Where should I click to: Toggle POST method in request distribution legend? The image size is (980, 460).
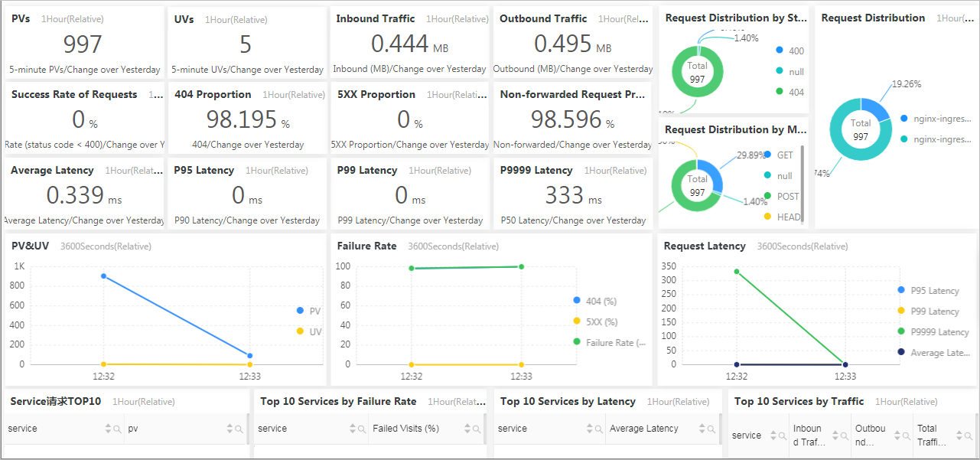click(x=781, y=197)
